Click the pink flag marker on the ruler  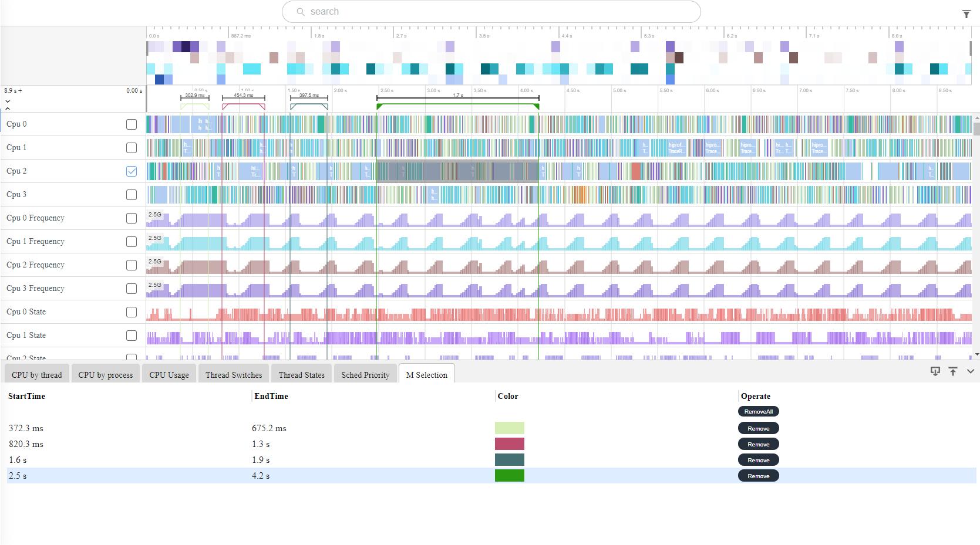click(x=224, y=106)
